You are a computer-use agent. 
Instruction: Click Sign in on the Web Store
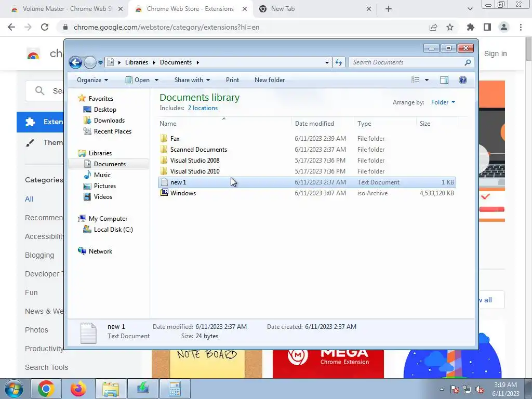point(495,54)
